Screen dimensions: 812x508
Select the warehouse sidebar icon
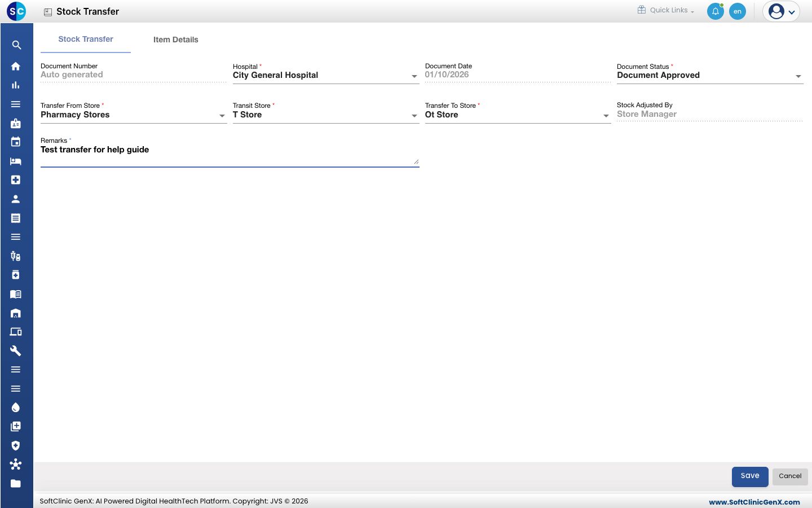click(x=16, y=313)
